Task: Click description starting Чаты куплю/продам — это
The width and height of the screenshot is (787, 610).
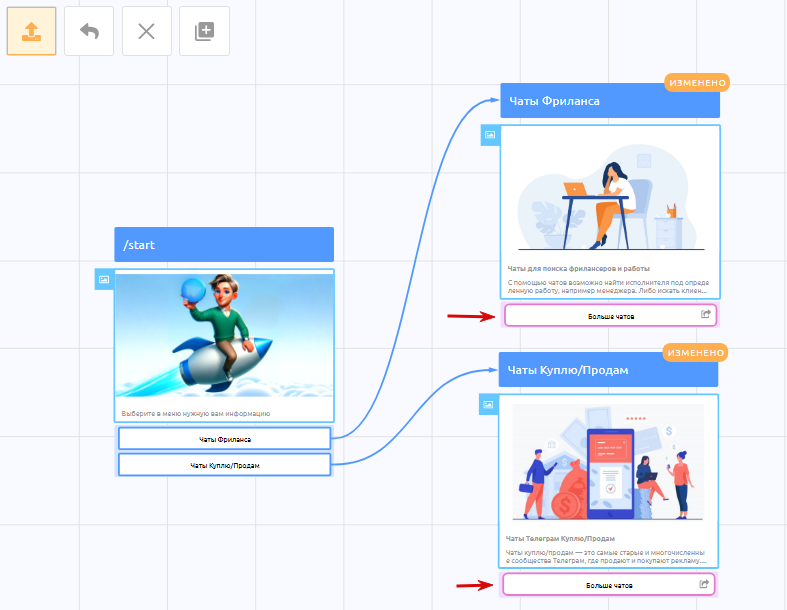Action: pos(606,557)
